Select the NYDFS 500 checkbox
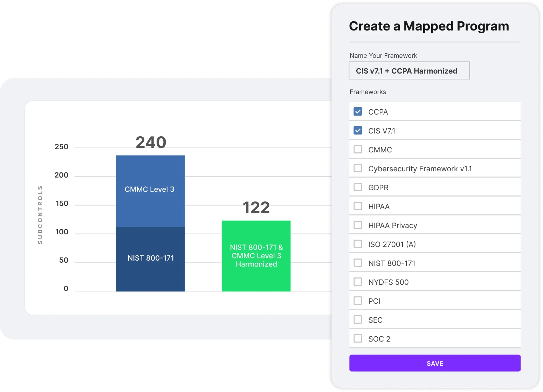 pos(358,282)
